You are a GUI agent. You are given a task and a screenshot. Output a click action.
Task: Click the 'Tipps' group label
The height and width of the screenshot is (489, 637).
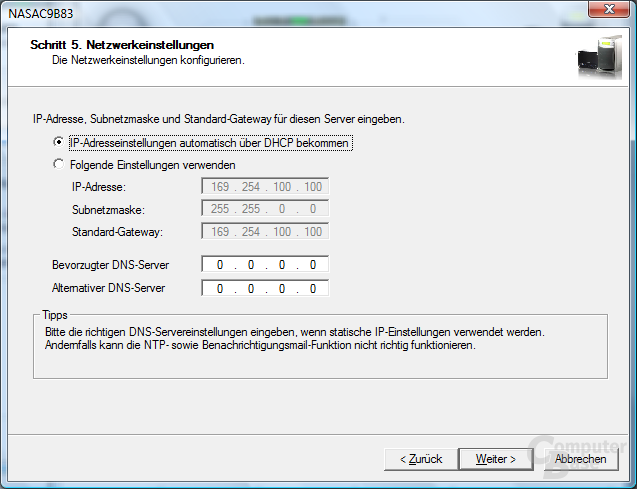tap(55, 315)
